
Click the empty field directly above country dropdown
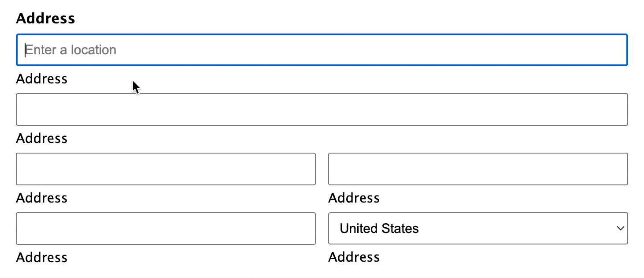click(477, 169)
